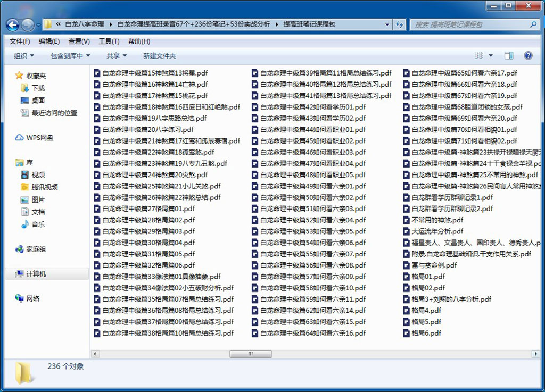Click the change view icon in the toolbar
Screen dimensions: 545x392
point(479,55)
